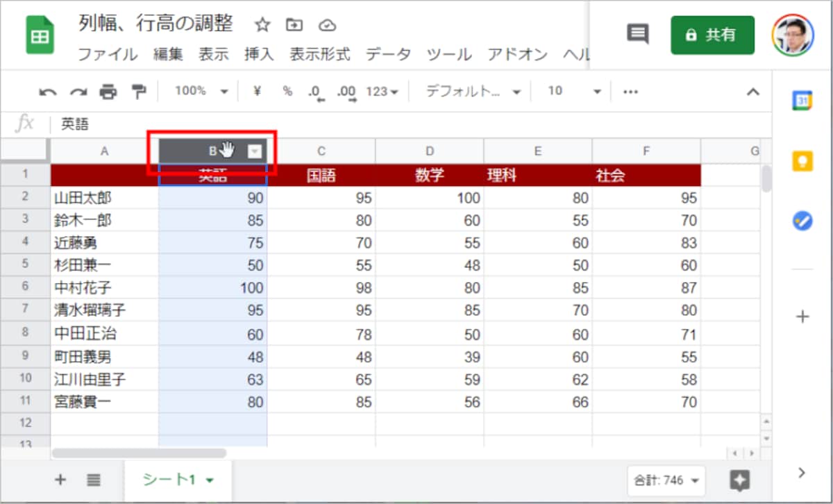The height and width of the screenshot is (504, 833).
Task: Open column B header dropdown arrow
Action: (x=255, y=150)
